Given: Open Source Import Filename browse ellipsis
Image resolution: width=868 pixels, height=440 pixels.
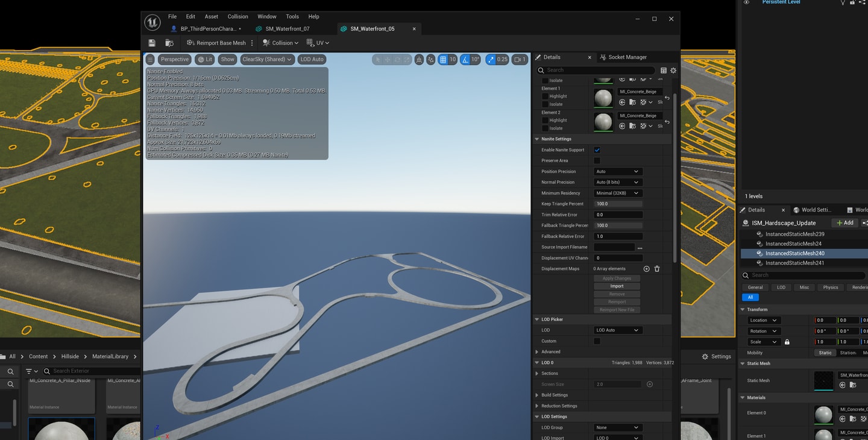Looking at the screenshot, I should coord(640,247).
